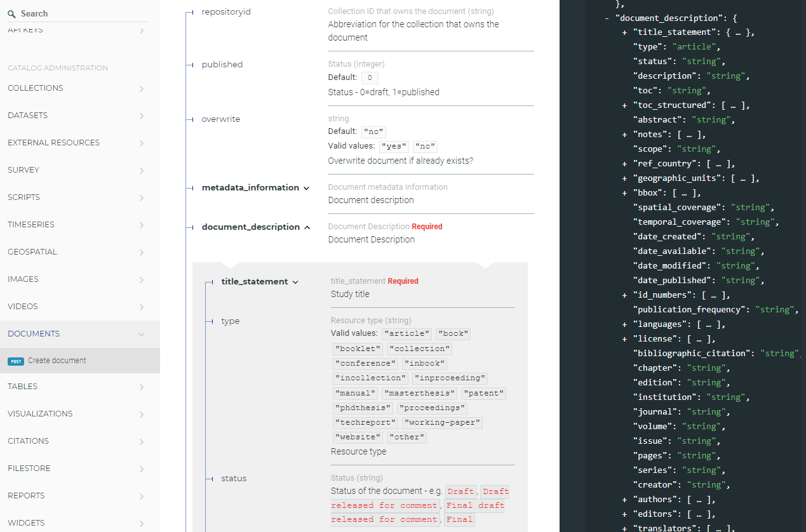Click the type property name
The width and height of the screenshot is (806, 532).
coord(231,321)
